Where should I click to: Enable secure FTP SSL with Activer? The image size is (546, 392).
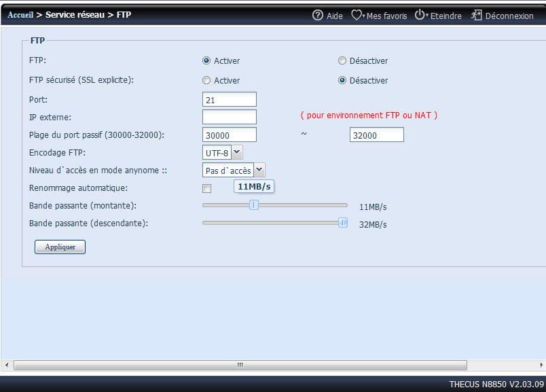206,80
